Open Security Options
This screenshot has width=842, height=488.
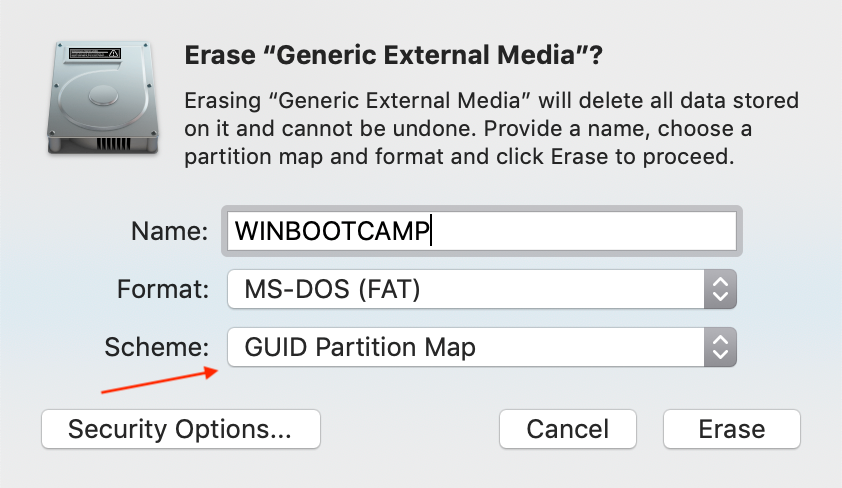coord(181,429)
